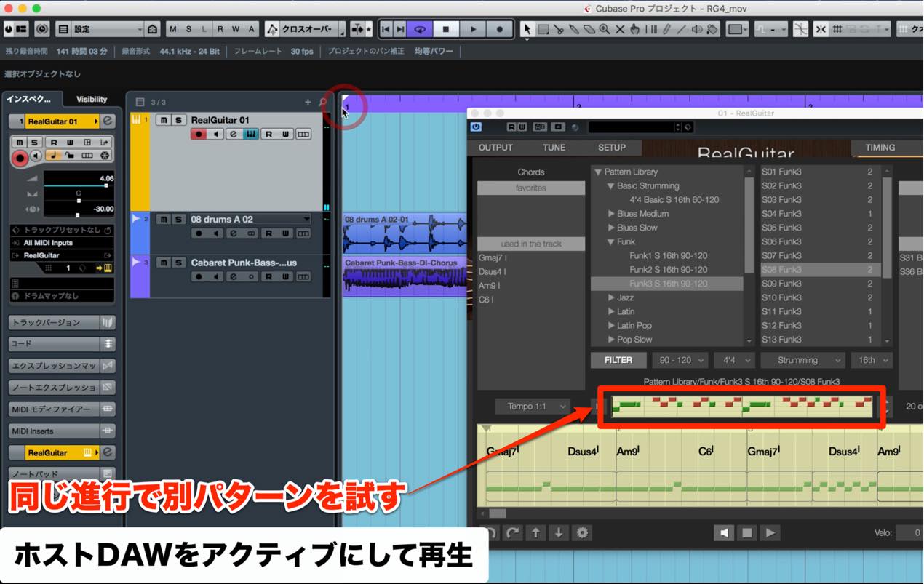
Task: Select the Play speaker tool
Action: pyautogui.click(x=697, y=30)
